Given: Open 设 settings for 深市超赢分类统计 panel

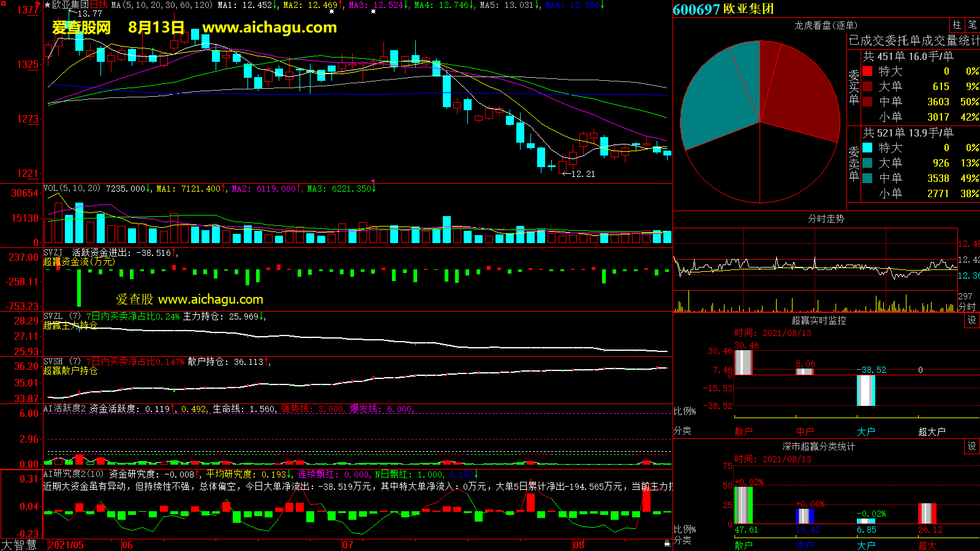Looking at the screenshot, I should click(x=972, y=446).
